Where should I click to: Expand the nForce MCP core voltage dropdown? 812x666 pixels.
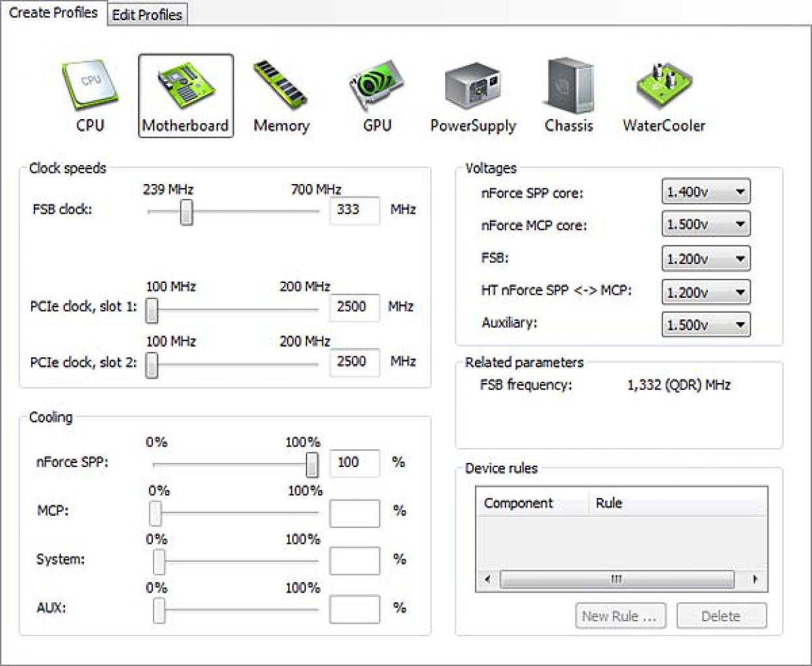tap(706, 224)
